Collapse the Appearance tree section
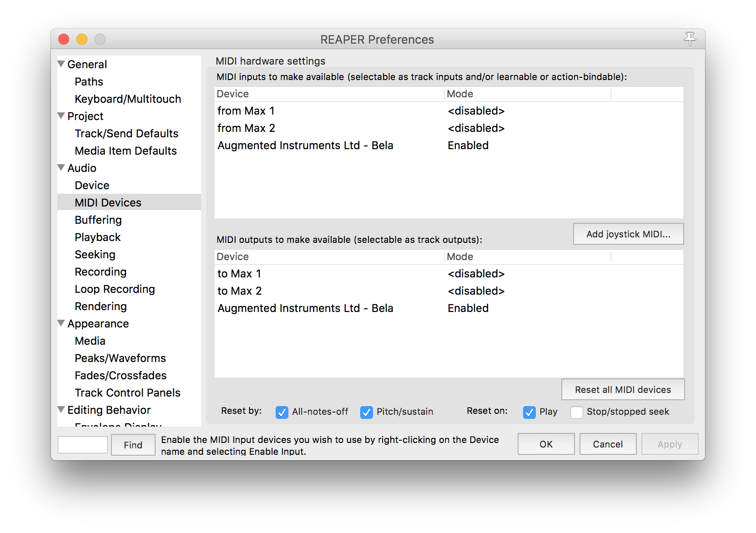 61,323
